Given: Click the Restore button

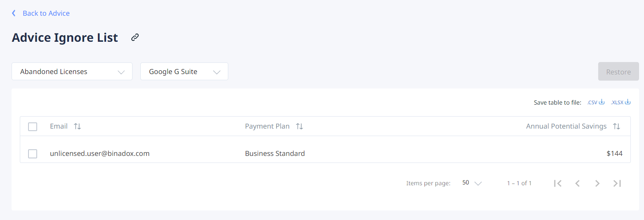Looking at the screenshot, I should (x=618, y=72).
